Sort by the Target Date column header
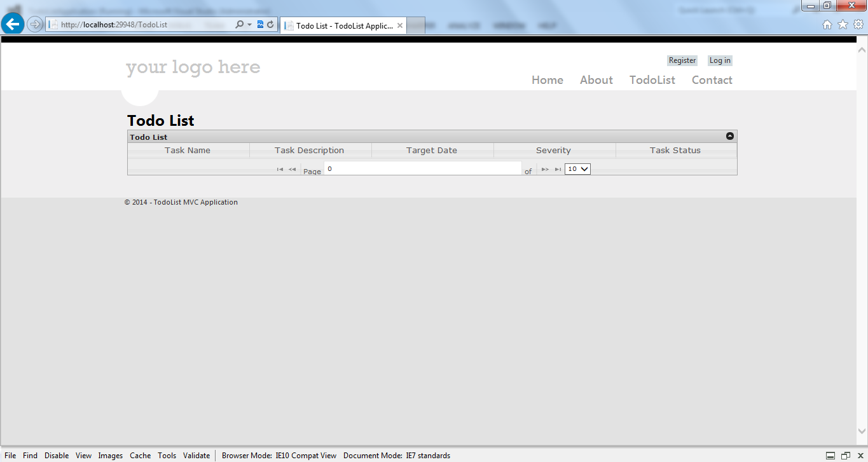This screenshot has width=868, height=462. click(x=432, y=151)
